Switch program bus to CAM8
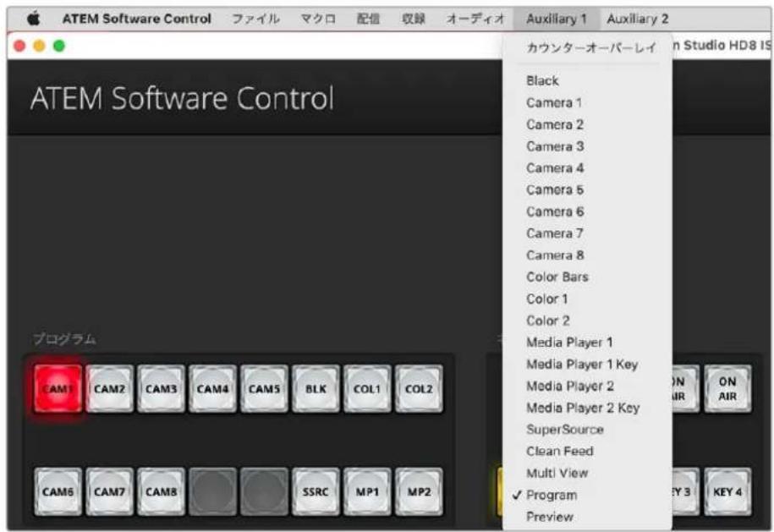This screenshot has height=532, width=774. (x=162, y=491)
